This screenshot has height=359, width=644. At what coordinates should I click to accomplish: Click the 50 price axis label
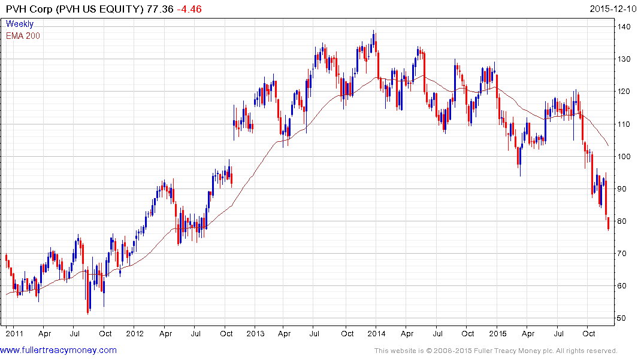(622, 318)
